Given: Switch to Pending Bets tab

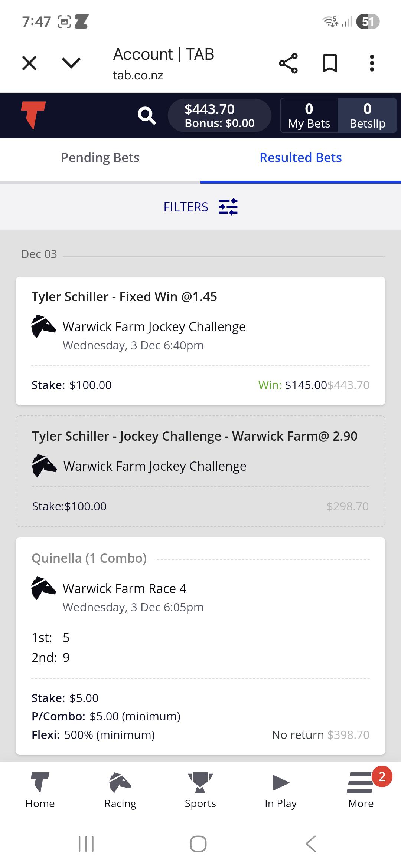Looking at the screenshot, I should [100, 158].
